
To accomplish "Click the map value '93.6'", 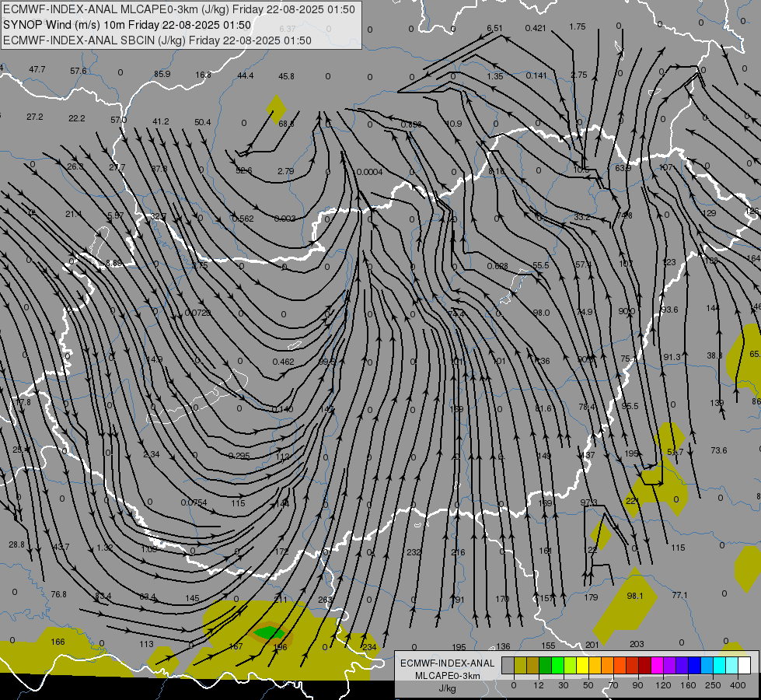I will tap(669, 310).
